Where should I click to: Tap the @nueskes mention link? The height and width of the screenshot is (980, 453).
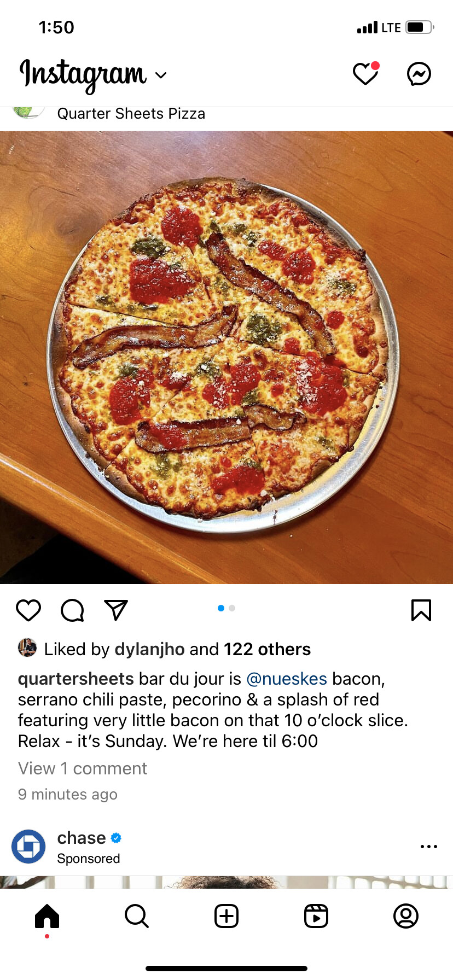pyautogui.click(x=287, y=679)
